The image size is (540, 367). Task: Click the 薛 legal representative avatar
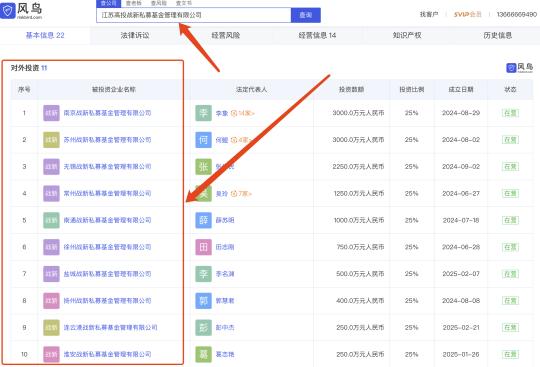[204, 220]
